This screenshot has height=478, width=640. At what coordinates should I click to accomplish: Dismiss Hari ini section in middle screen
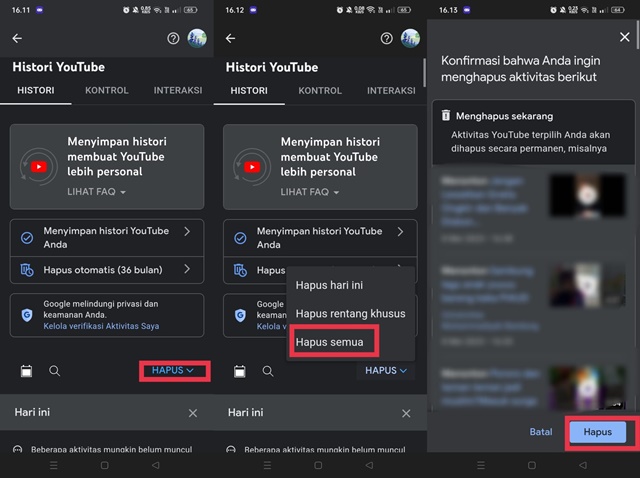pyautogui.click(x=406, y=413)
